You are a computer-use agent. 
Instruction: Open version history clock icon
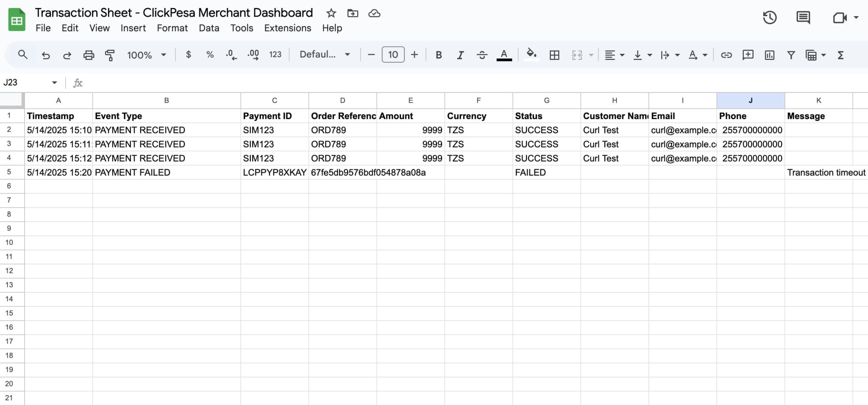[770, 18]
